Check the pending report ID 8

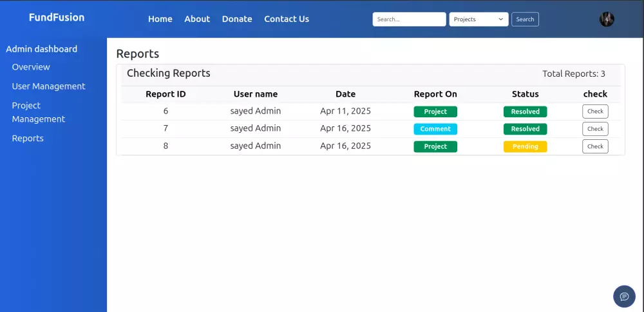tap(595, 146)
